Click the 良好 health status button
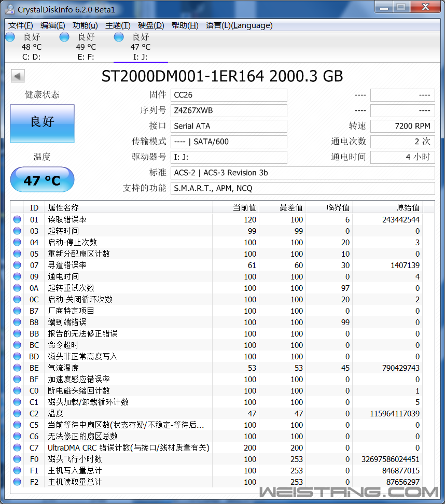This screenshot has width=445, height=504. coord(42,123)
